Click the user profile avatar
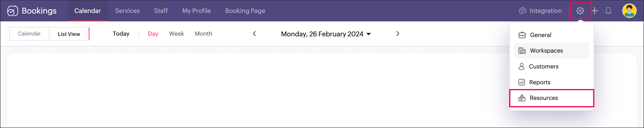This screenshot has width=644, height=128. (629, 11)
